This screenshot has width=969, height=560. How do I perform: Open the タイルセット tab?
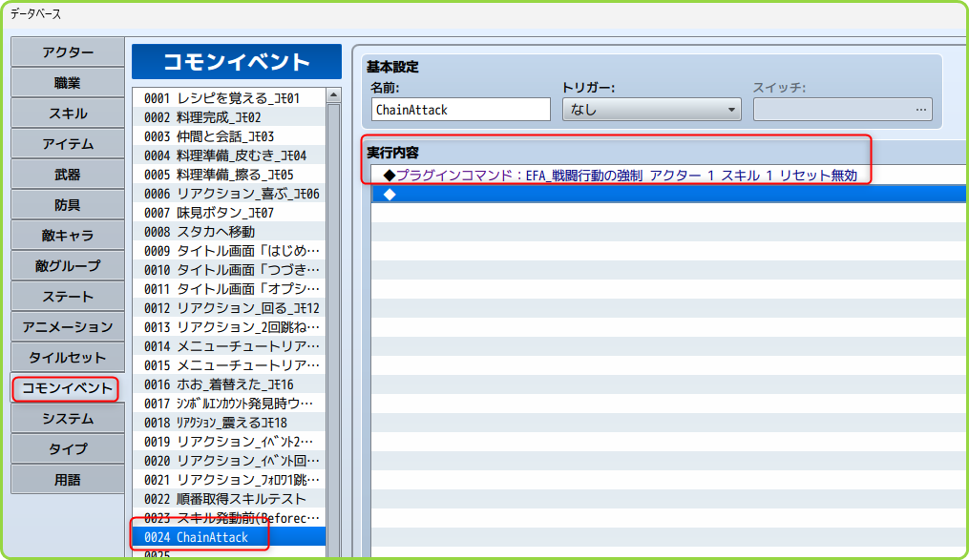tap(68, 358)
